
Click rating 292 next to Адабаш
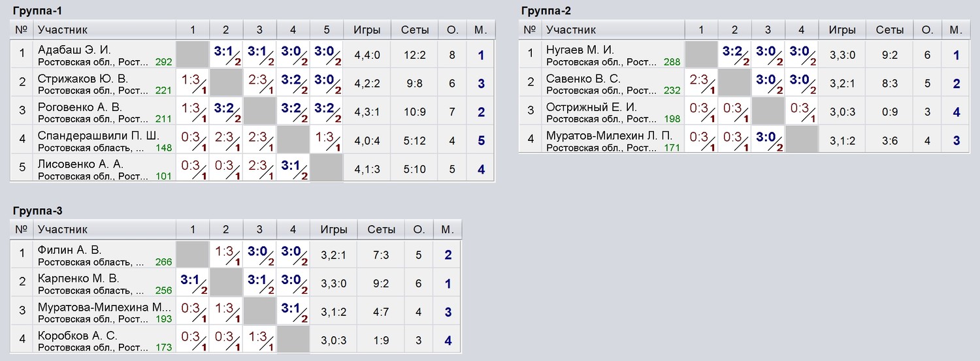tap(164, 62)
